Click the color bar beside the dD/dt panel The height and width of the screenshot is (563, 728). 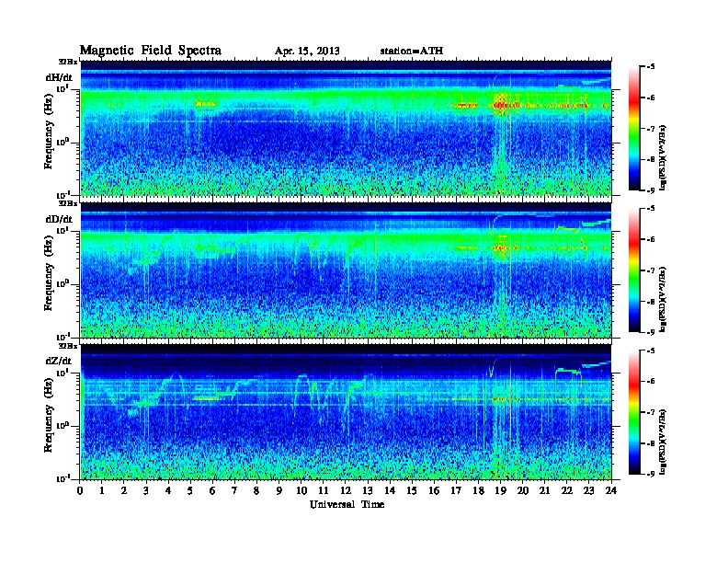pyautogui.click(x=634, y=270)
